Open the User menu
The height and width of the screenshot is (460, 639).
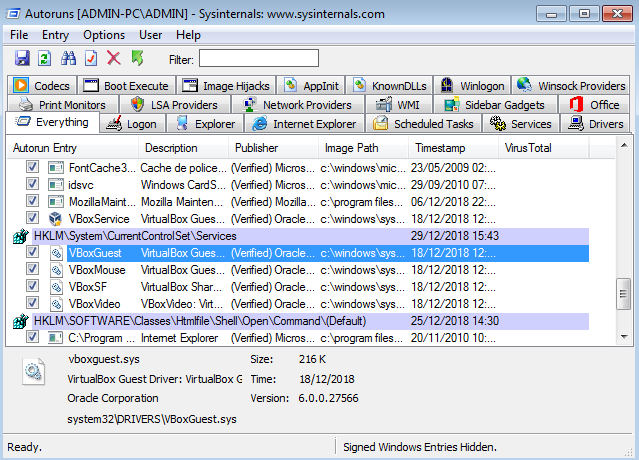[150, 35]
